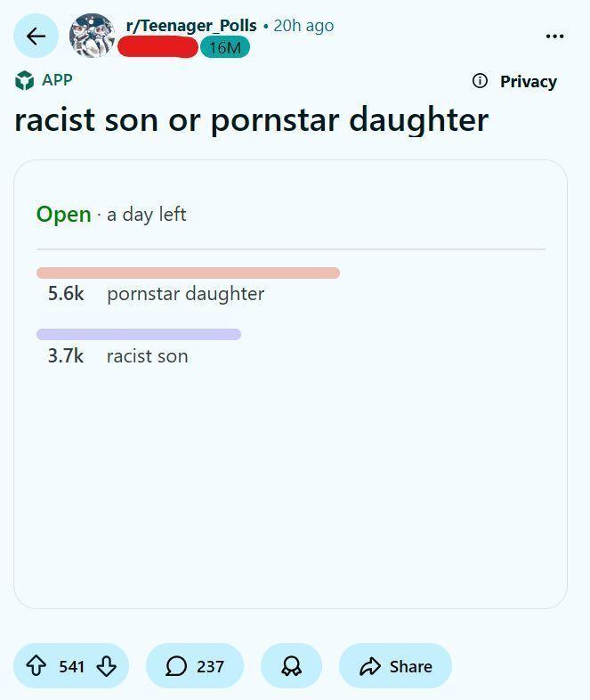This screenshot has height=700, width=590.
Task: Click the post title text
Action: coord(252,120)
